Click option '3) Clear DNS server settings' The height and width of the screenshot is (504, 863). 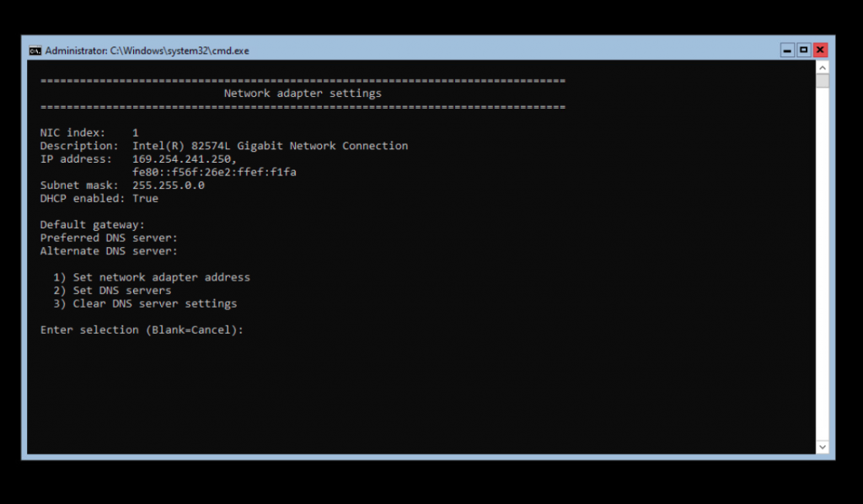pos(145,303)
